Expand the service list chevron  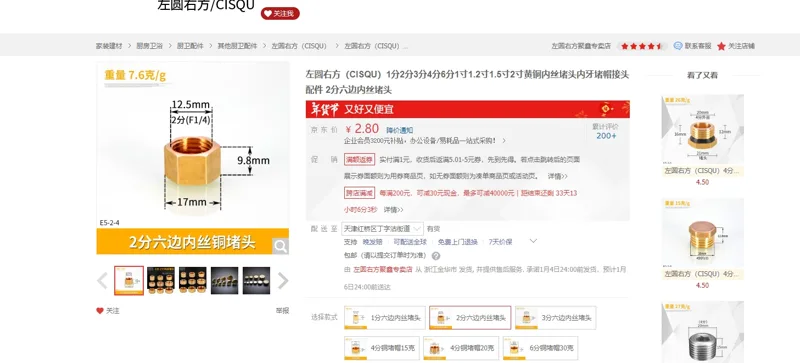tap(533, 241)
